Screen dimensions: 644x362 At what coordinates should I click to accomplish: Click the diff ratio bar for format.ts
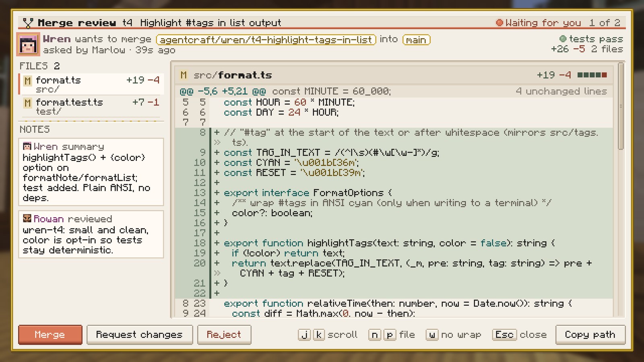[x=592, y=75]
